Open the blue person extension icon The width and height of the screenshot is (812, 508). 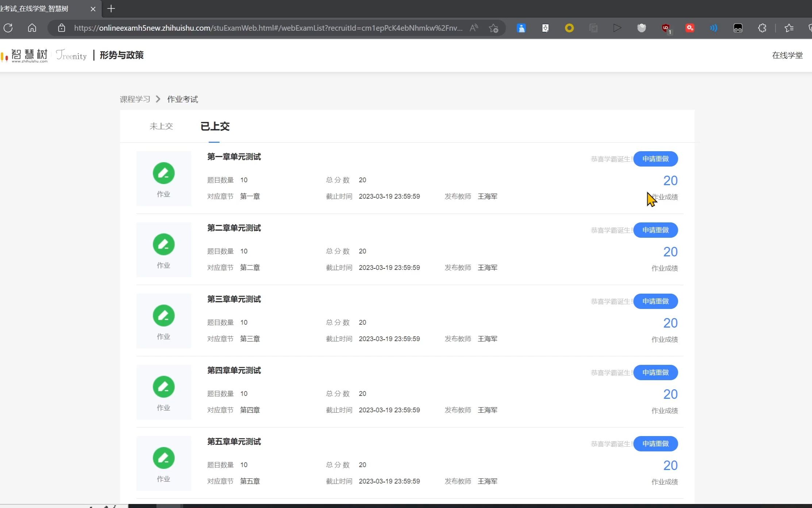point(521,28)
